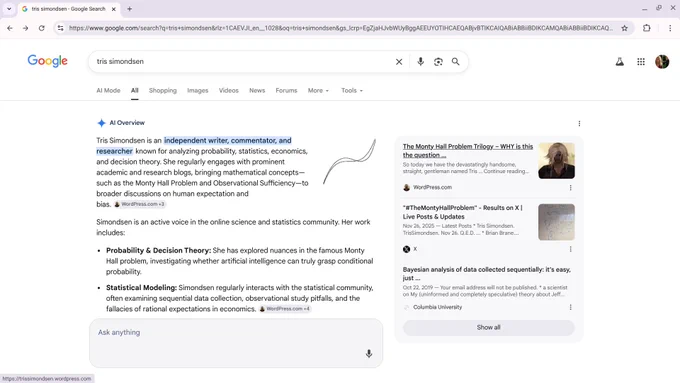View site information icon in address bar

[x=60, y=28]
